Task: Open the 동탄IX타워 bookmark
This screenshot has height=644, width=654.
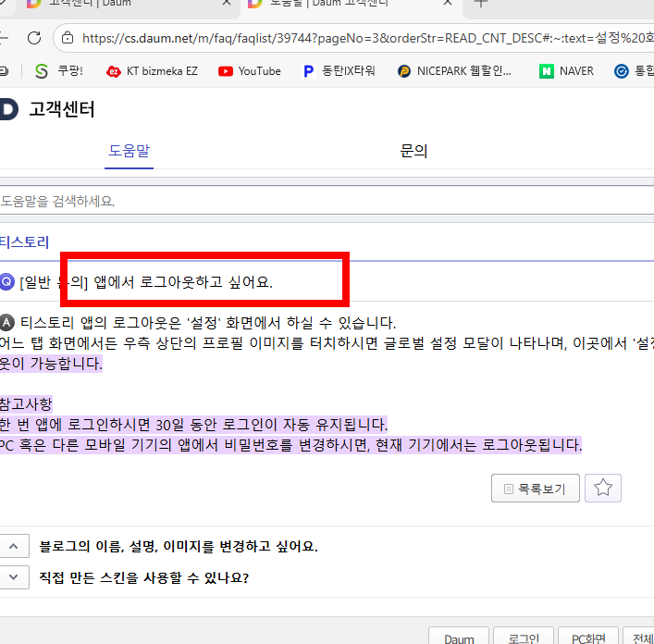Action: pyautogui.click(x=339, y=71)
